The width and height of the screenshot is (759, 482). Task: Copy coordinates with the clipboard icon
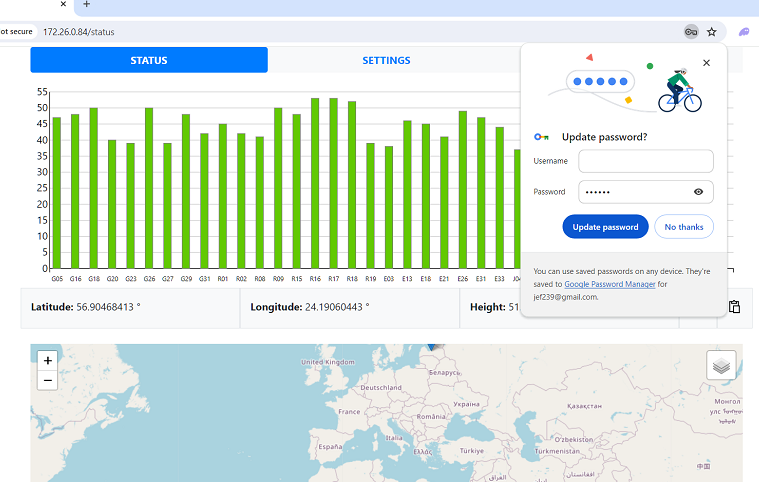[x=734, y=307]
